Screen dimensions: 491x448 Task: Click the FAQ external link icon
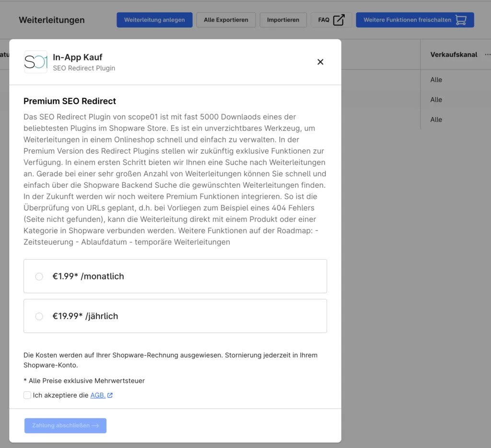(x=339, y=20)
